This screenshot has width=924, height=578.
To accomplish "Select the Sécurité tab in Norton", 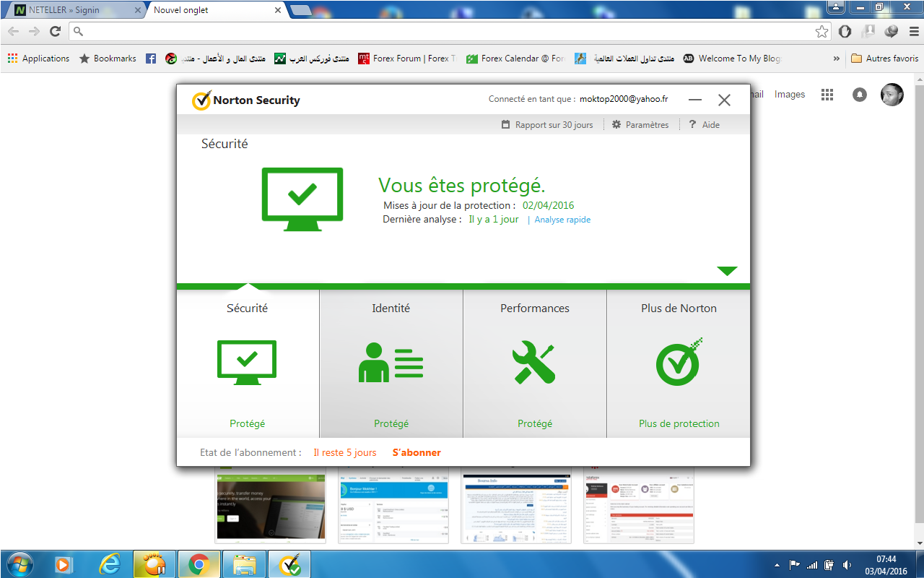I will point(248,363).
